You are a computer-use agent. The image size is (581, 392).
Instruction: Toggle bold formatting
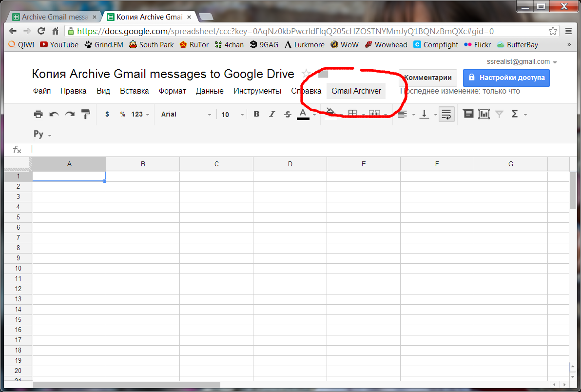click(x=256, y=114)
